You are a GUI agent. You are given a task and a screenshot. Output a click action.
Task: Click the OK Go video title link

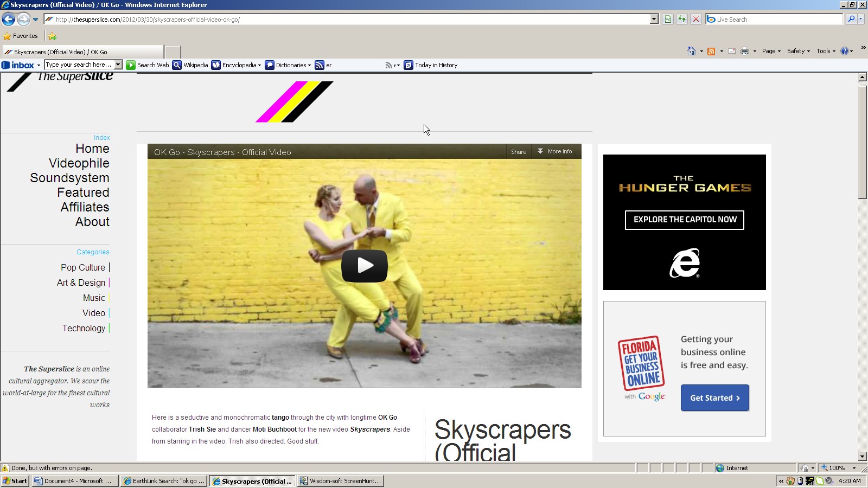click(x=222, y=152)
